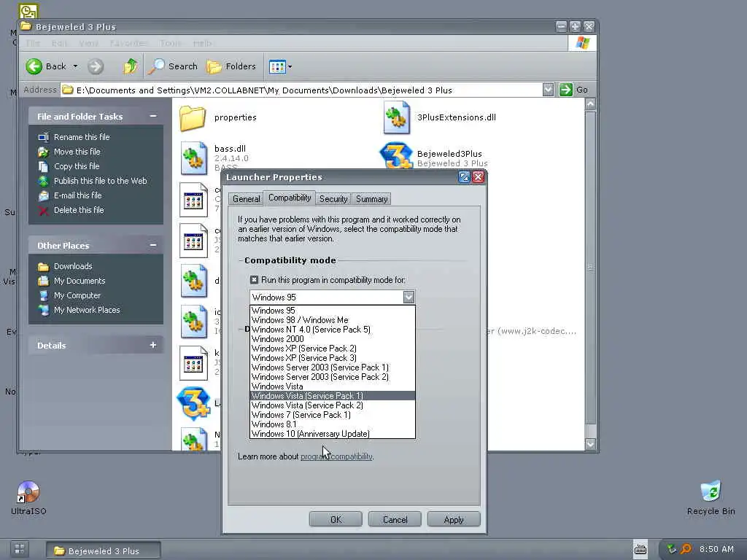Open My Computer in Other Places
The height and width of the screenshot is (560, 747).
pyautogui.click(x=77, y=295)
